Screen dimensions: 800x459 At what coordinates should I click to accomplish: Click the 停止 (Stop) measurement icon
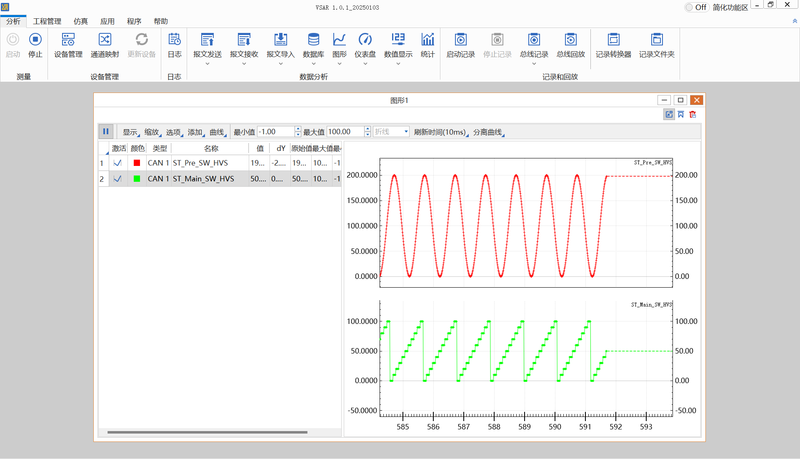pos(35,44)
